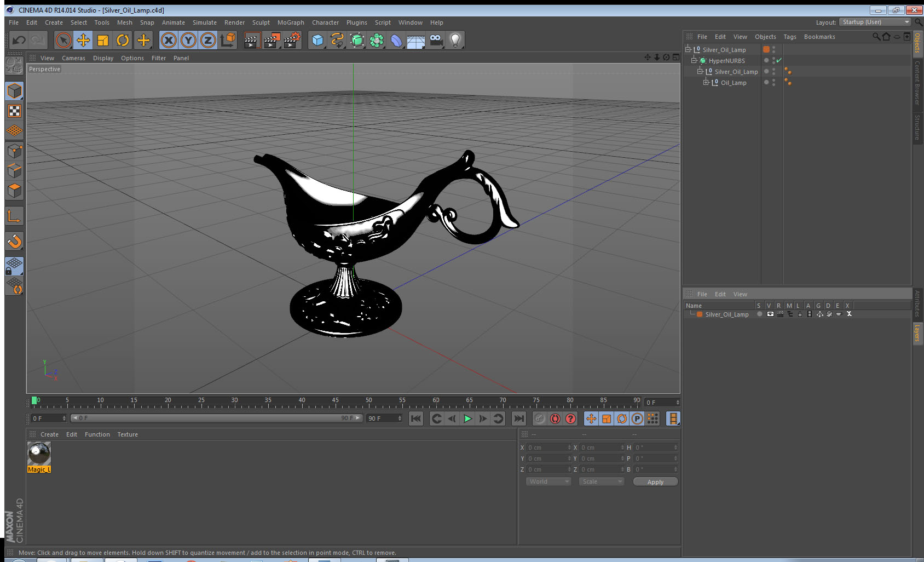924x562 pixels.
Task: Switch to Points mode
Action: click(15, 151)
